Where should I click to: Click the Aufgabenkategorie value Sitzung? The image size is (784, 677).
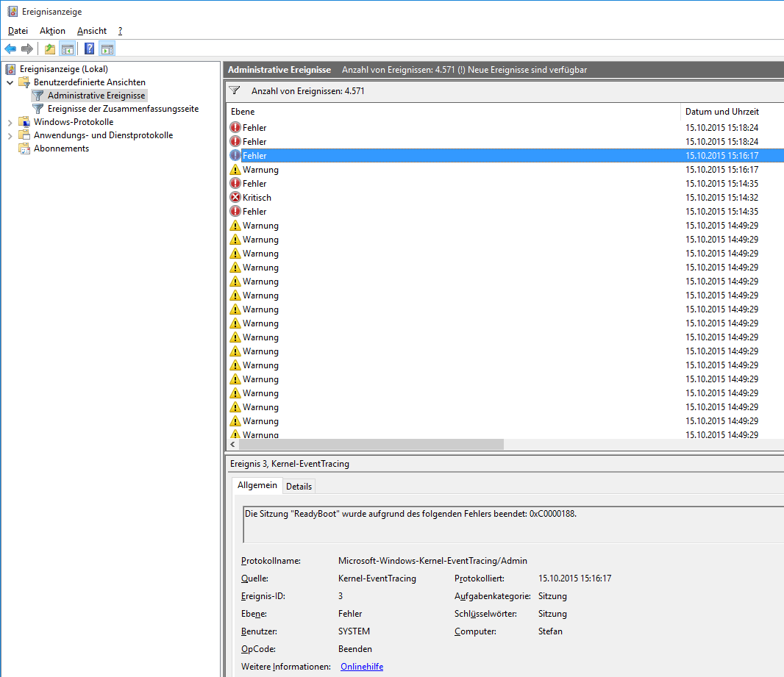[x=552, y=595]
